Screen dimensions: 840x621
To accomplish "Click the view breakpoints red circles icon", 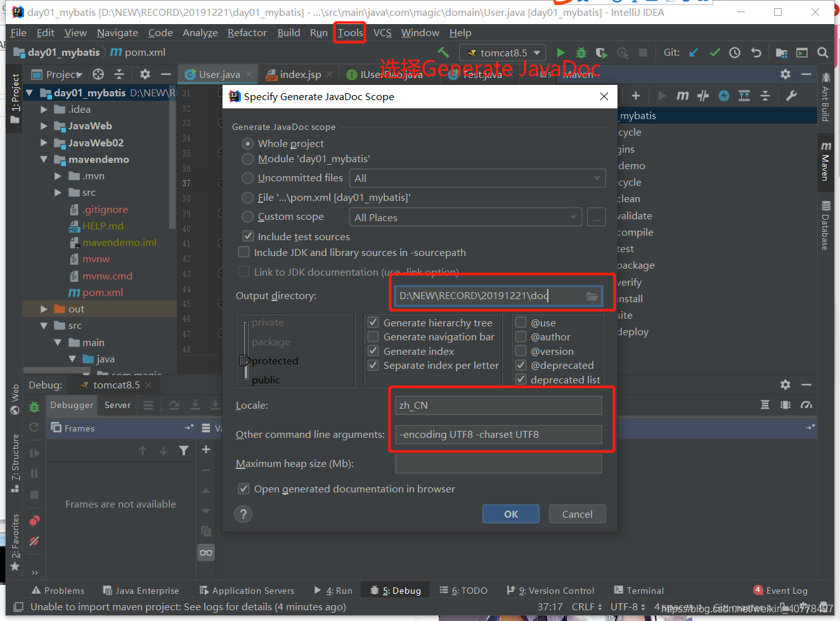I will pos(34,520).
